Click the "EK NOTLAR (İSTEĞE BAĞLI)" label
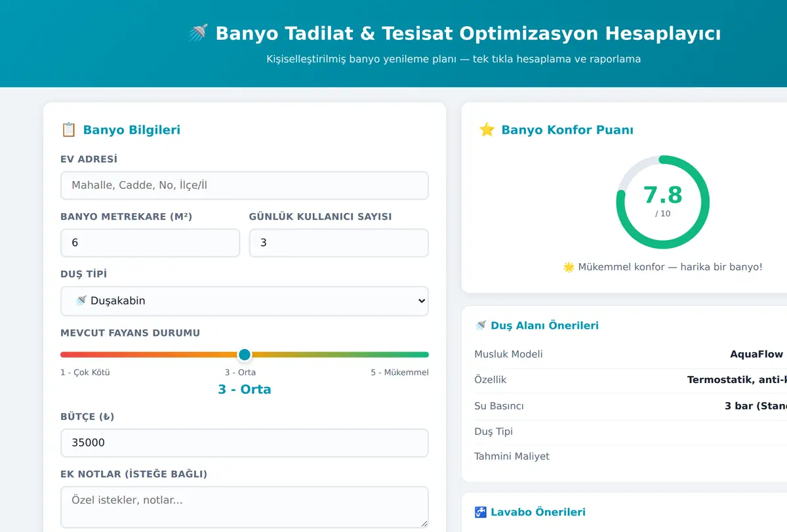 pos(134,474)
